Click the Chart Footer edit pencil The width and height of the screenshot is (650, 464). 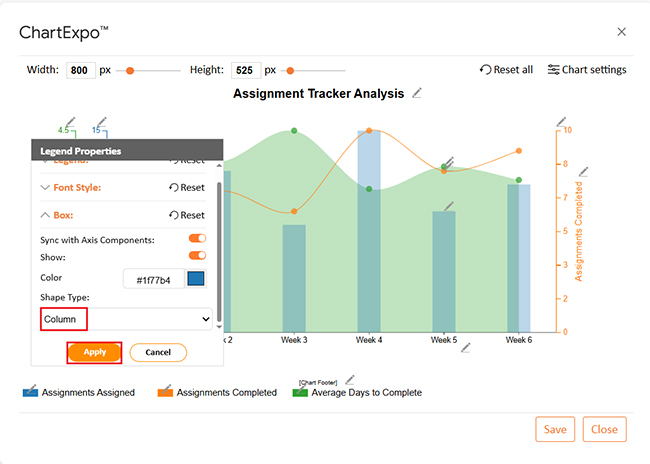coord(349,380)
